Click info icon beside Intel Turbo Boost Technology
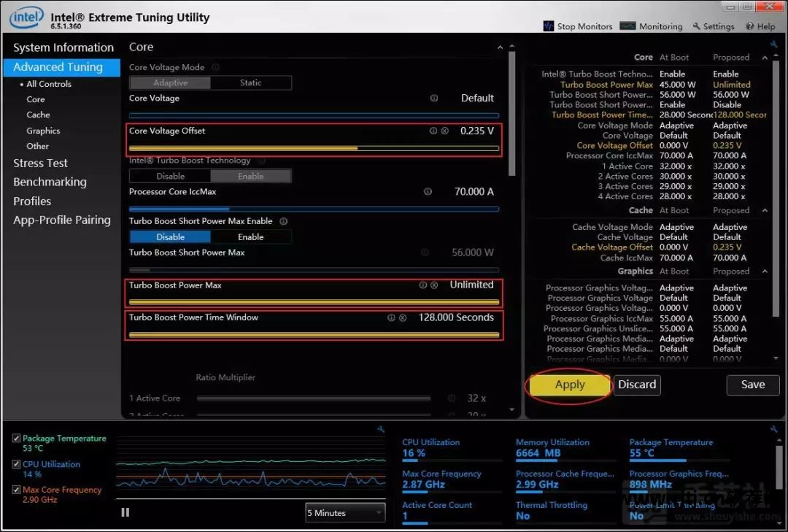 [262, 161]
